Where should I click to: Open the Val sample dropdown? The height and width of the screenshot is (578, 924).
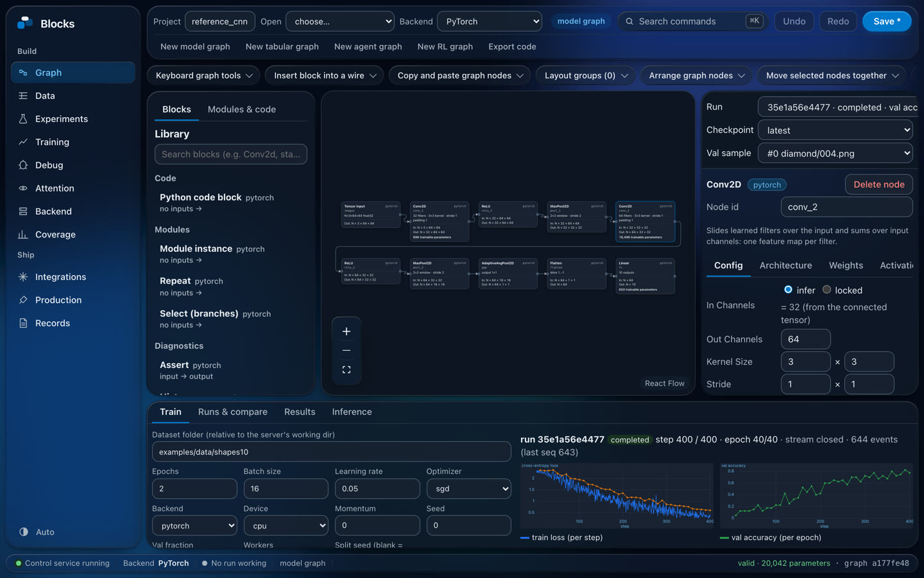835,153
